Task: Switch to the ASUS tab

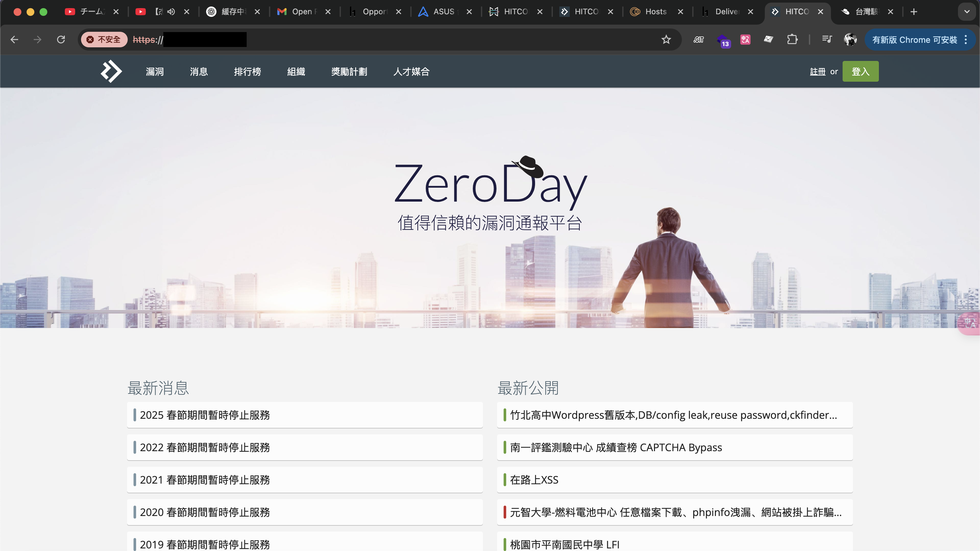Action: coord(445,12)
